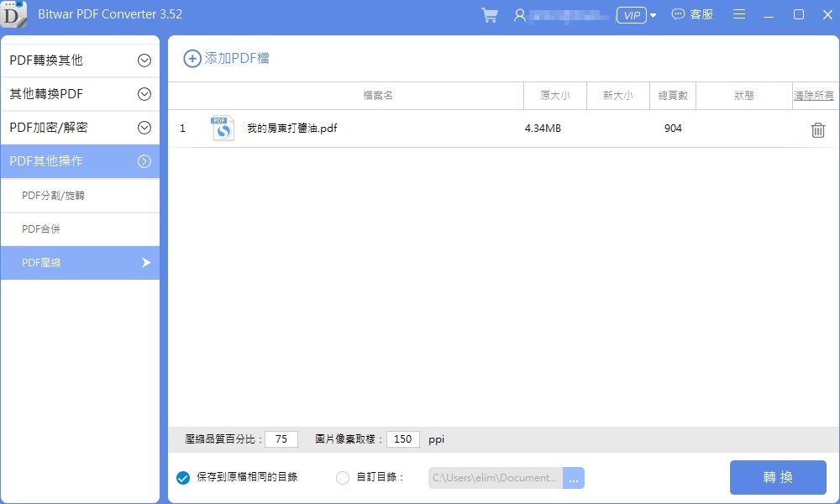This screenshot has width=840, height=504.
Task: Select 保存到原檔相同的目錄 option
Action: 183,478
